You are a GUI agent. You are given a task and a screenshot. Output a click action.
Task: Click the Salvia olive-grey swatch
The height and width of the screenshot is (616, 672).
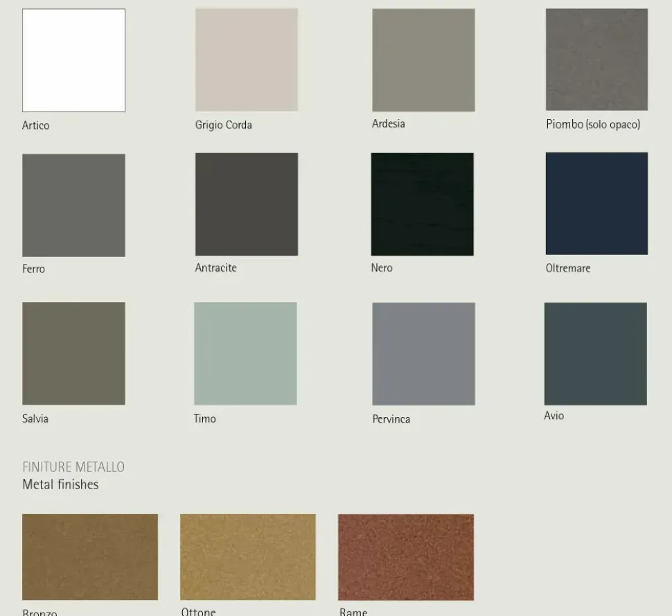click(73, 353)
